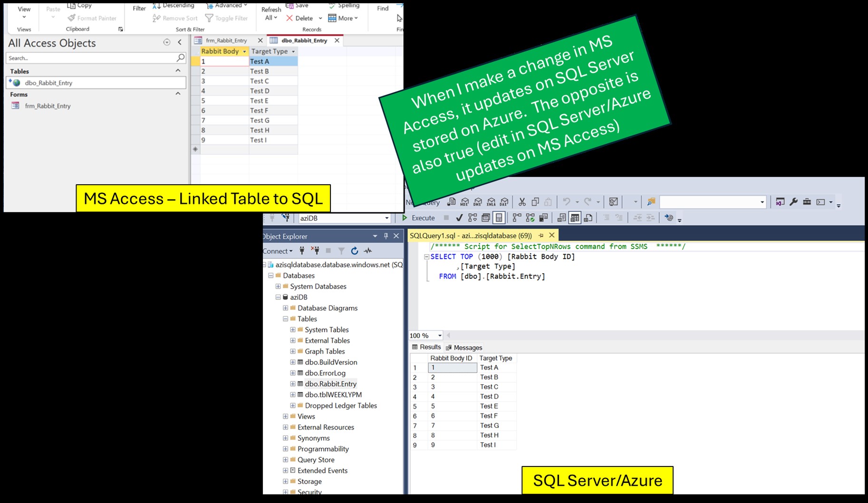
Task: Expand the dbo.Rabbit.Entry table node
Action: pyautogui.click(x=293, y=384)
